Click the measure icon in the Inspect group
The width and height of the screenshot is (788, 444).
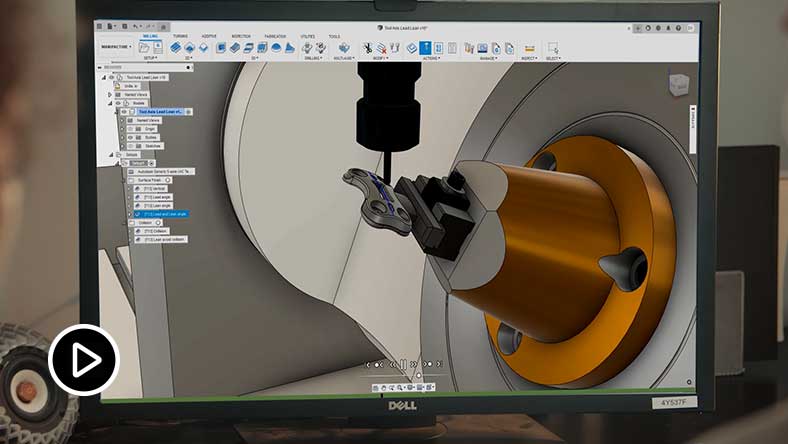[x=529, y=47]
